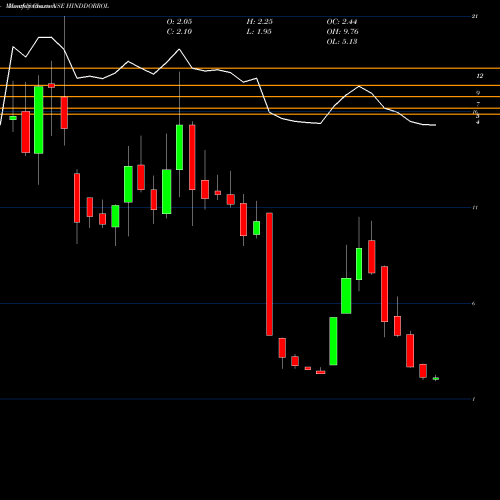
Task: Click the price axis label 9
Action: 478,93
